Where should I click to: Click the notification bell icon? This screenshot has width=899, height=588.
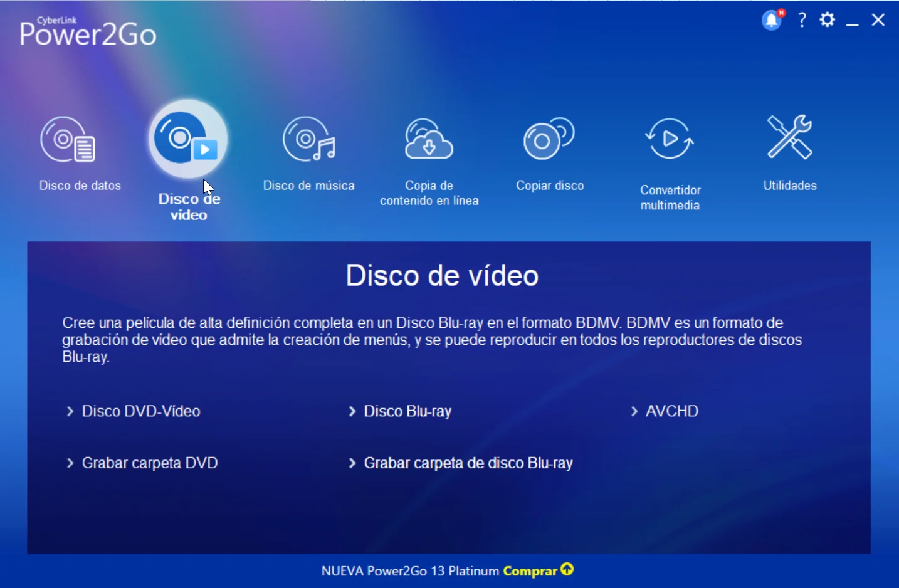[770, 19]
